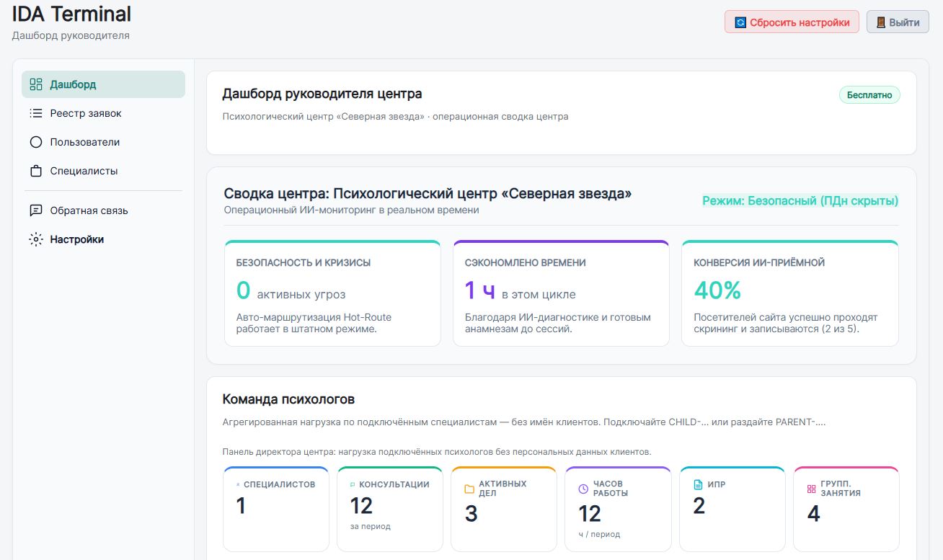Click Посетителей сайта успешно проходят text
The width and height of the screenshot is (943, 560).
pyautogui.click(x=786, y=323)
